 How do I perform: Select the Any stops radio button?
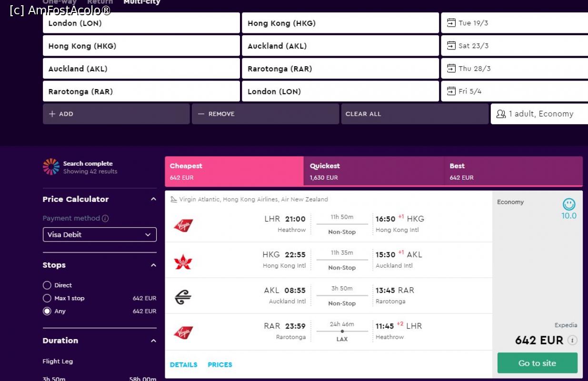coord(47,311)
